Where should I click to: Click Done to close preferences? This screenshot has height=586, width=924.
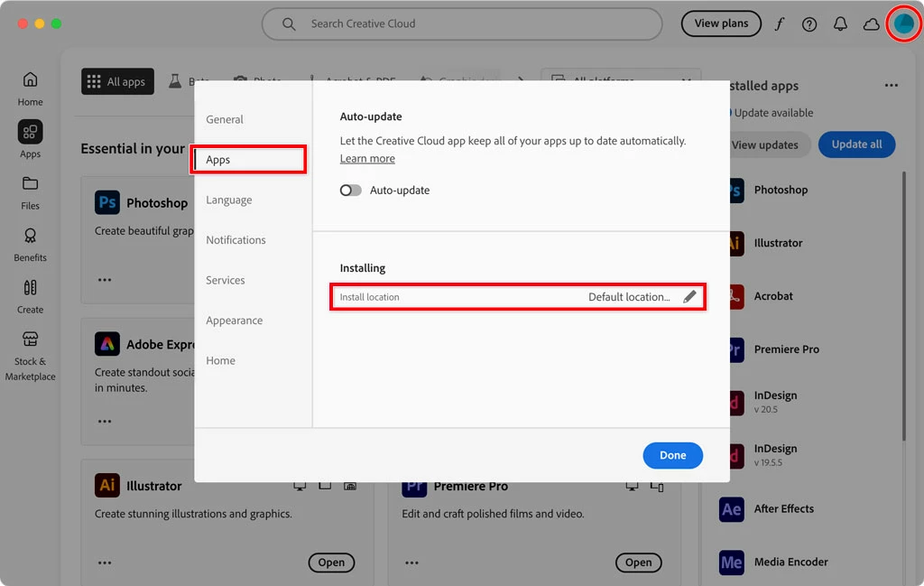point(672,455)
